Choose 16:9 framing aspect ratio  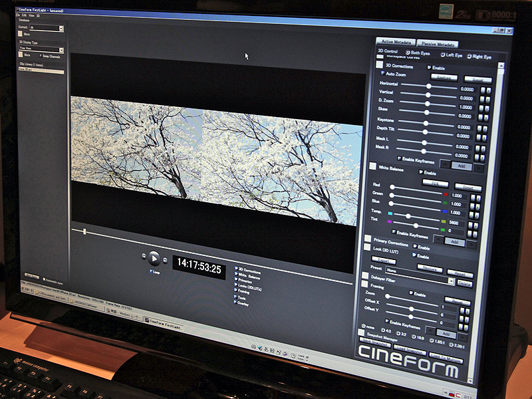414,337
